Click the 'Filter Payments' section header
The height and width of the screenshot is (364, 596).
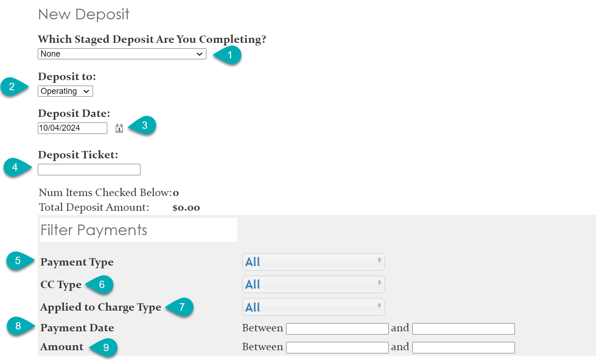pos(94,230)
